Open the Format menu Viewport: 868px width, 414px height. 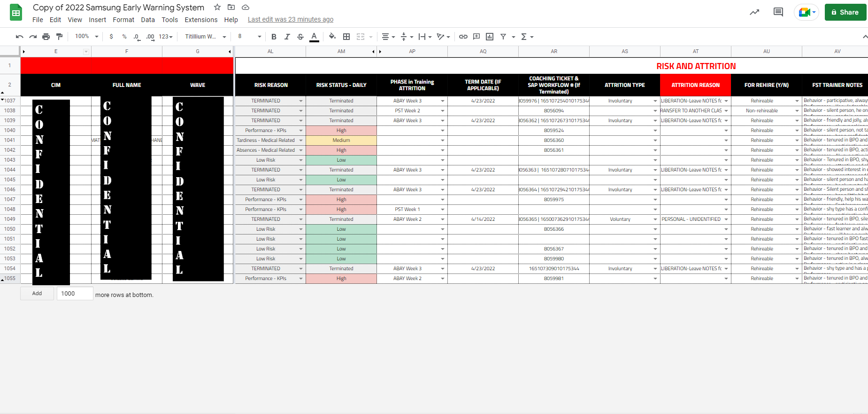click(x=123, y=20)
